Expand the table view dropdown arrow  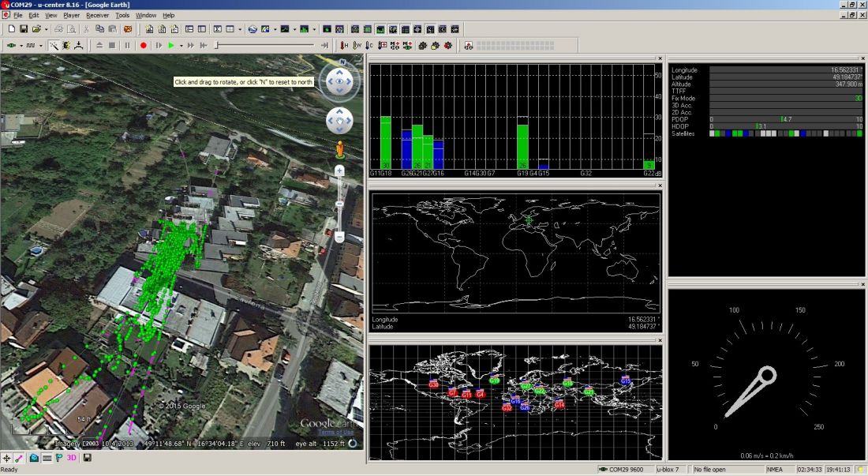click(x=240, y=29)
